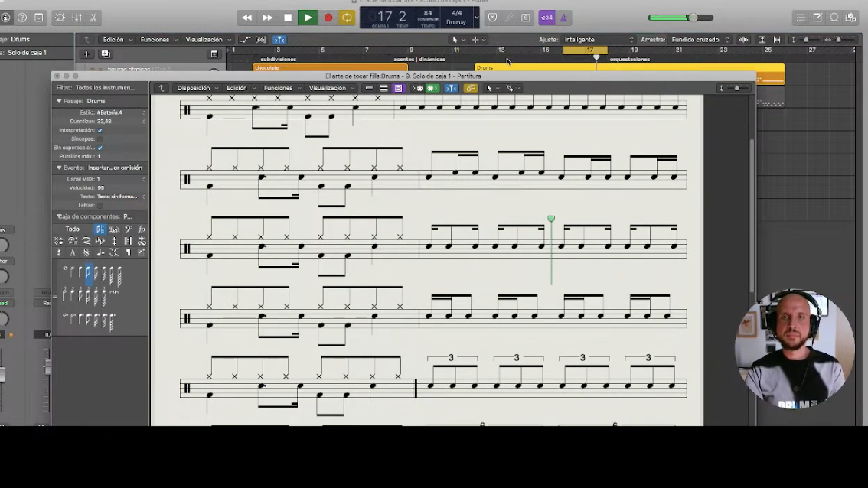Toggle the Interpretación checkbox
The height and width of the screenshot is (488, 868).
100,130
